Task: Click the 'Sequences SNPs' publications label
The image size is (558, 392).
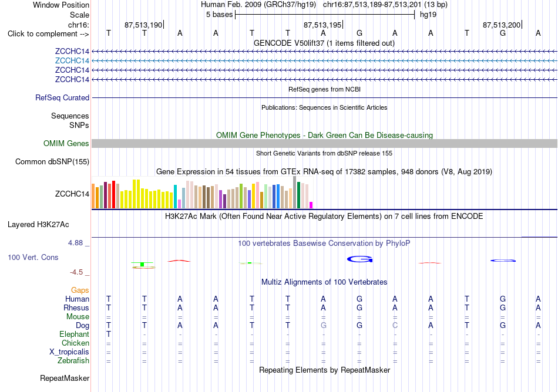Action: pos(70,120)
